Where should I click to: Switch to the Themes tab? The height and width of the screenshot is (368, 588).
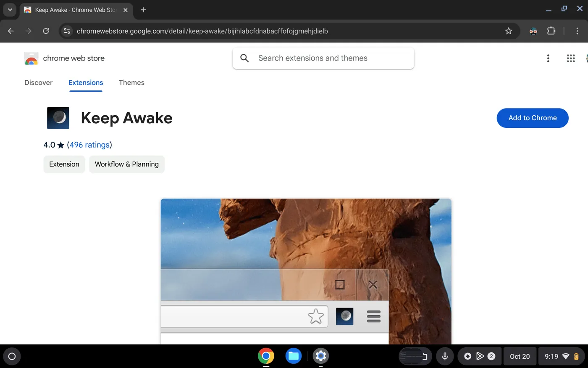(131, 82)
